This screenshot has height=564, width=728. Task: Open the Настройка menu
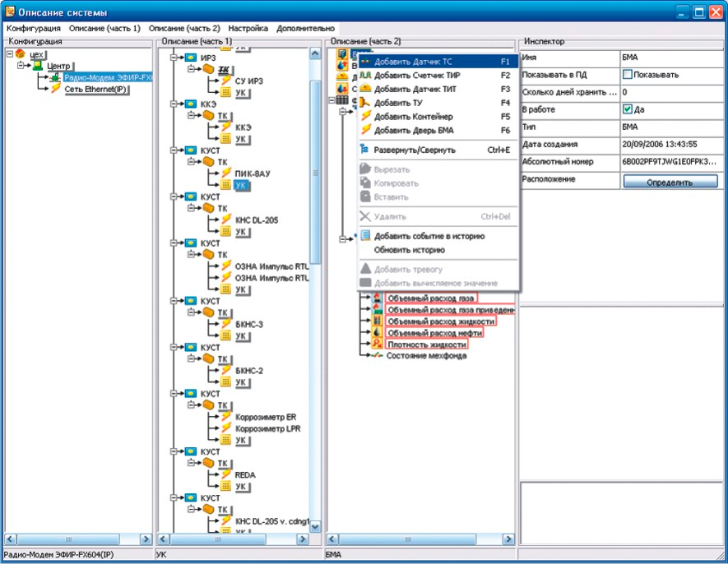pyautogui.click(x=248, y=28)
